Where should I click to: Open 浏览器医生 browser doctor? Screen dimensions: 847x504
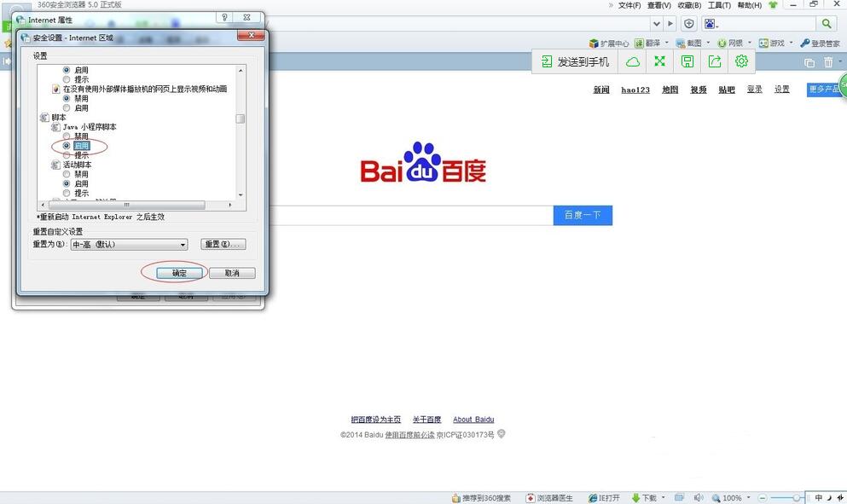tap(549, 498)
